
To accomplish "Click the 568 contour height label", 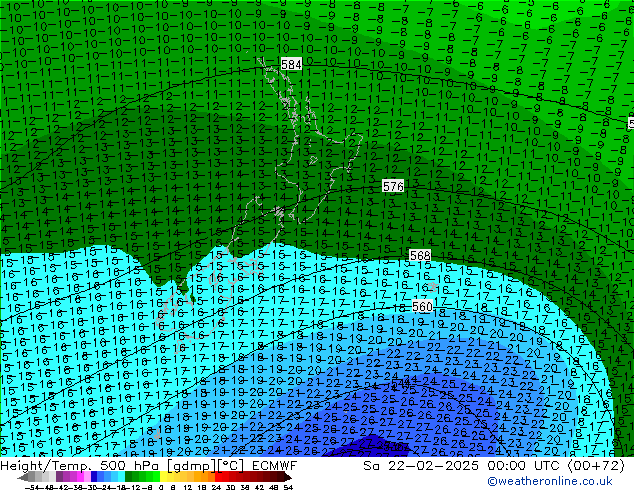I will pyautogui.click(x=420, y=256).
